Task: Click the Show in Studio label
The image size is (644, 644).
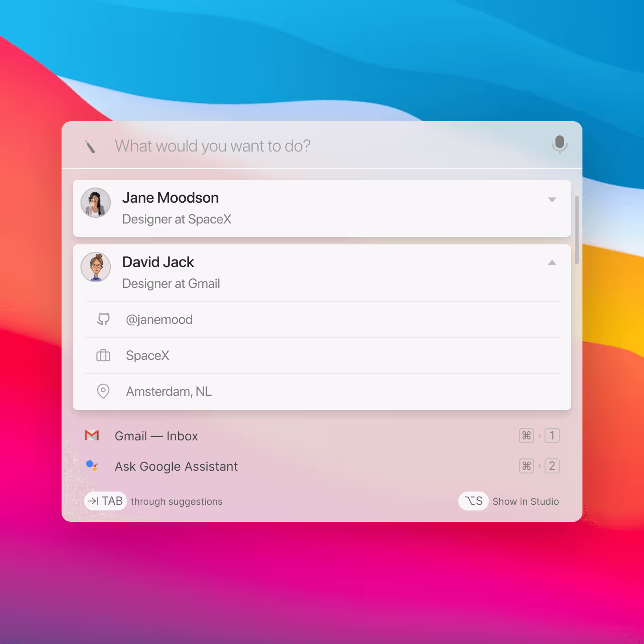Action: click(x=526, y=501)
